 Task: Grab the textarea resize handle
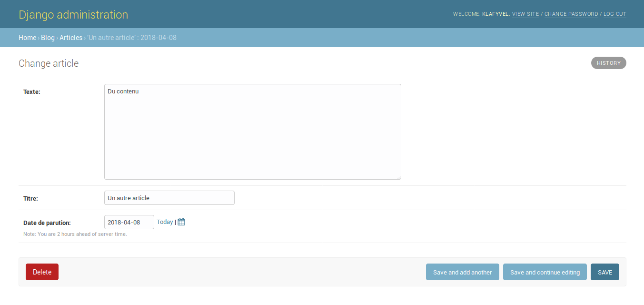coord(399,177)
